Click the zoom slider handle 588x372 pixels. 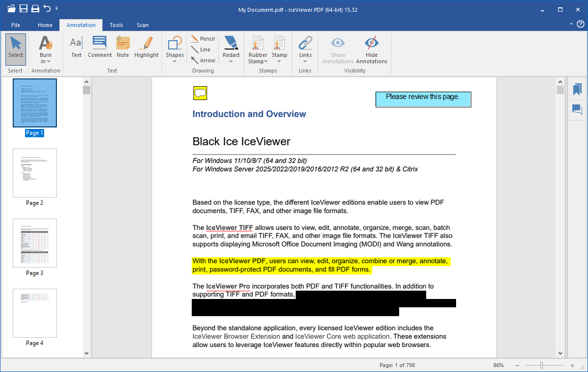pos(541,365)
